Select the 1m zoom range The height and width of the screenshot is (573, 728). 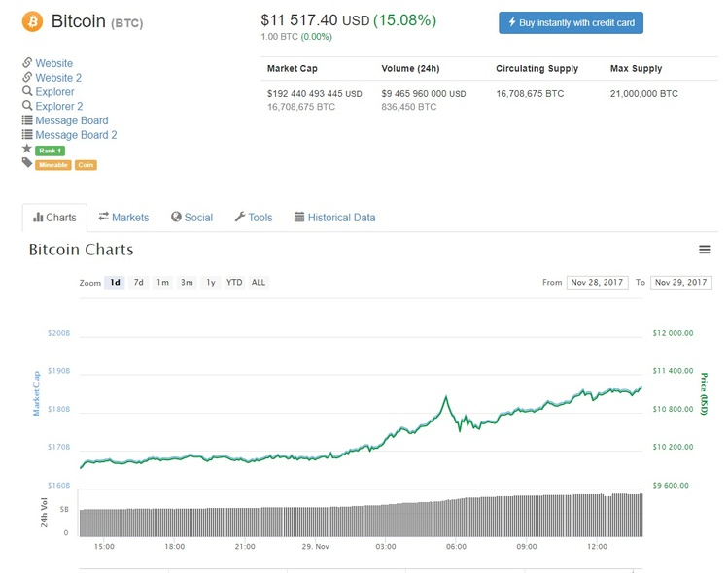point(162,282)
